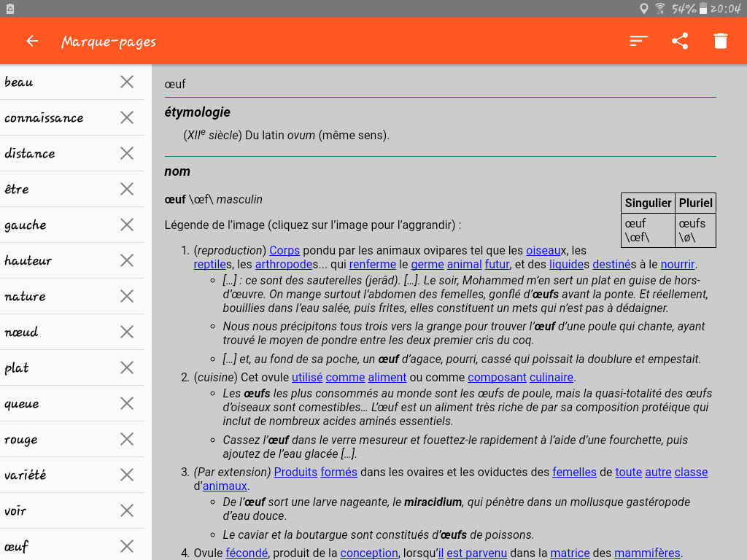
Task: Remove the 'connaissance' bookmark
Action: tap(127, 117)
